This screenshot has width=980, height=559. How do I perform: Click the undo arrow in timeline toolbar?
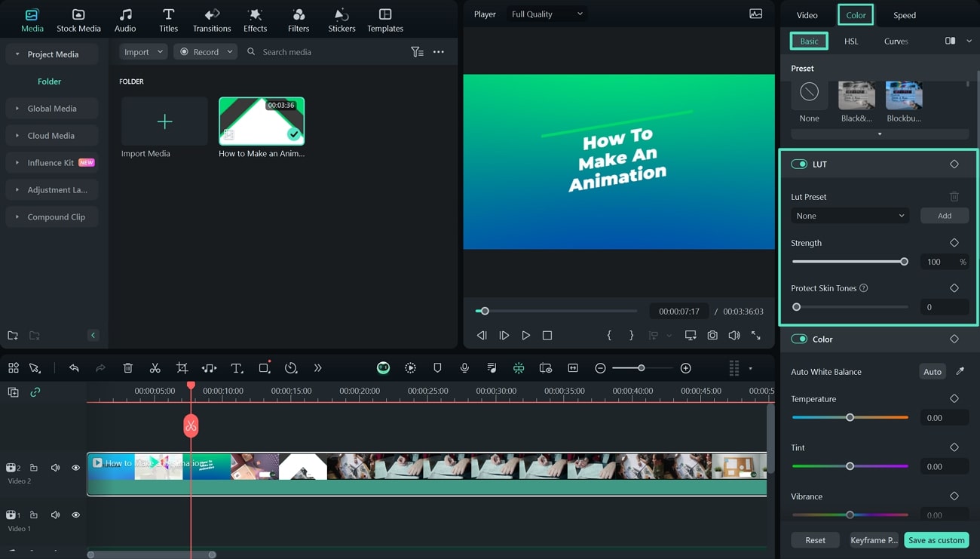tap(74, 368)
